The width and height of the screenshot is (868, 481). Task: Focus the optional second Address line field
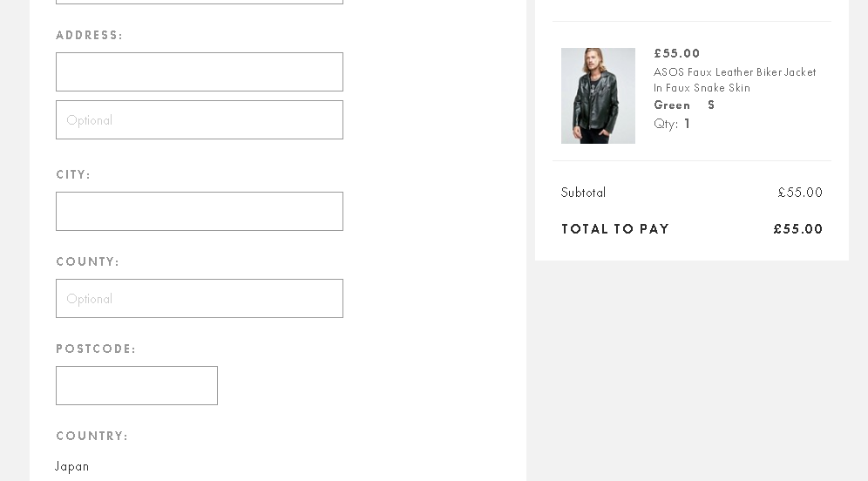200,119
